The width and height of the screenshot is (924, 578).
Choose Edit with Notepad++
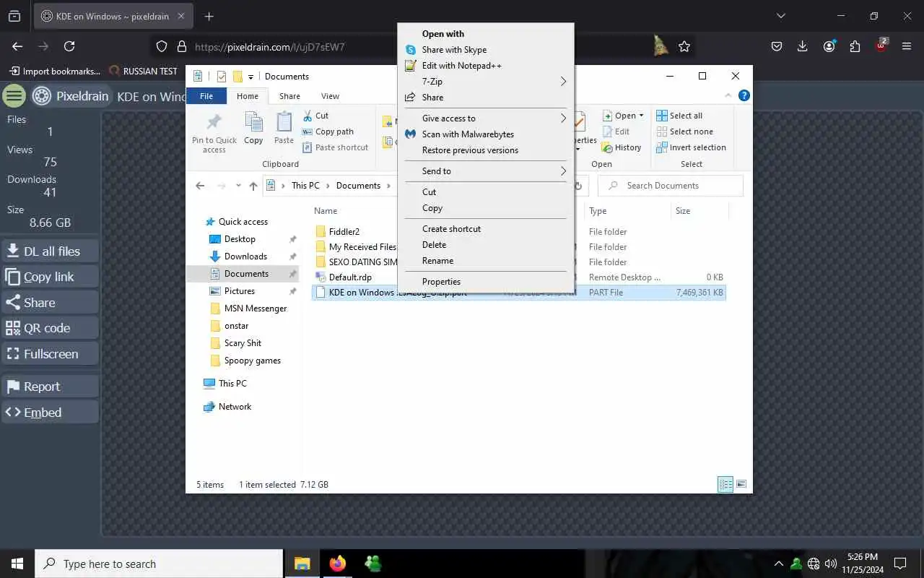pyautogui.click(x=486, y=66)
